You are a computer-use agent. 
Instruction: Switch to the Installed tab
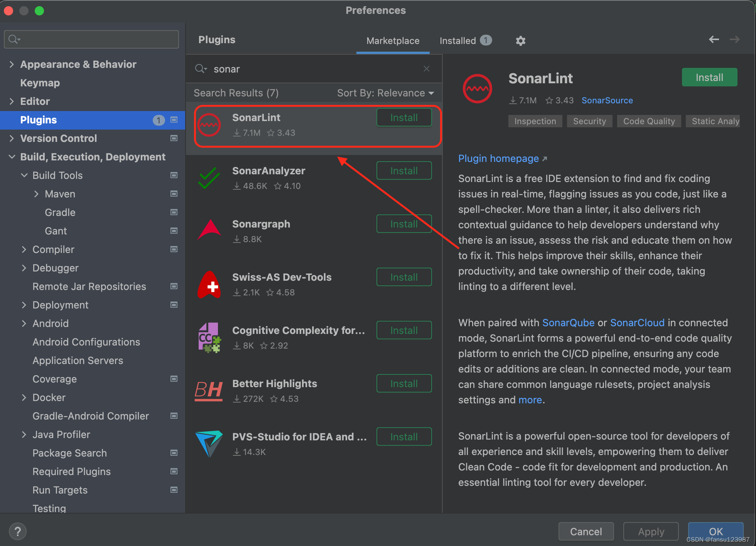pos(466,40)
